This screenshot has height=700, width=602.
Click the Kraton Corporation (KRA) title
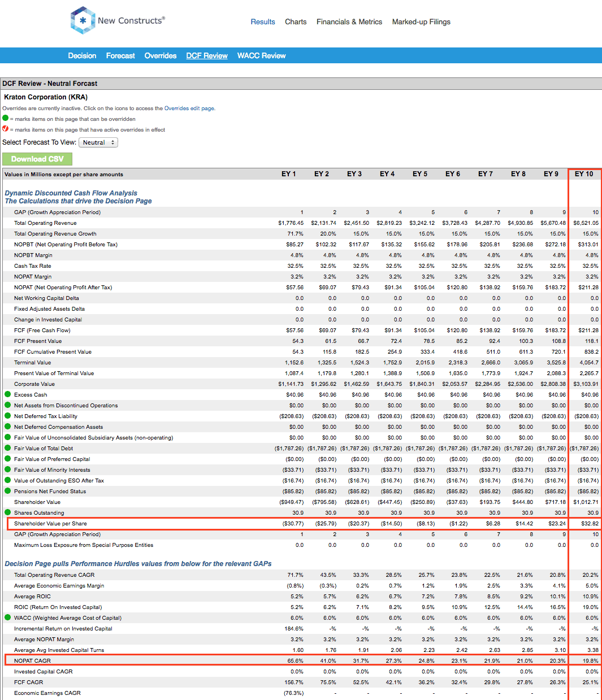(x=46, y=97)
